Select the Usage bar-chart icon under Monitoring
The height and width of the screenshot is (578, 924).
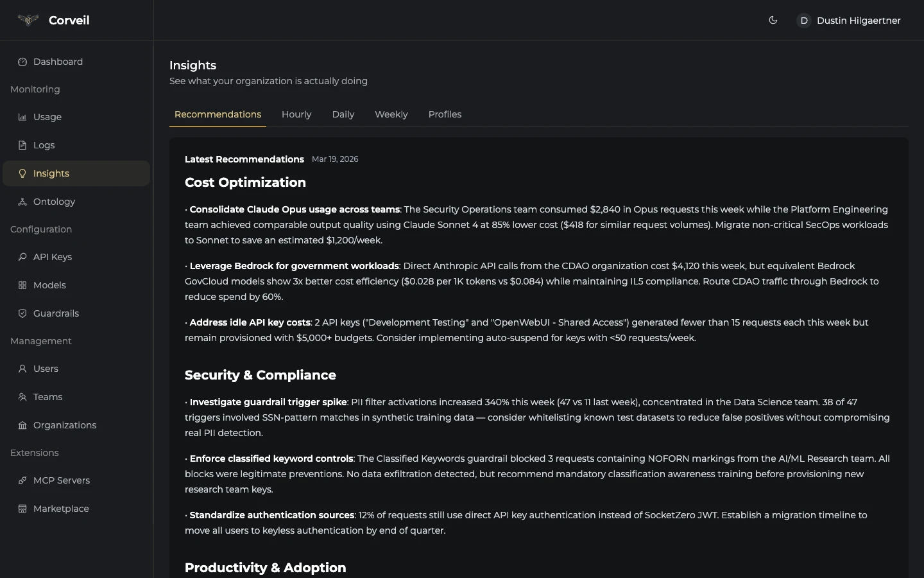(x=22, y=117)
